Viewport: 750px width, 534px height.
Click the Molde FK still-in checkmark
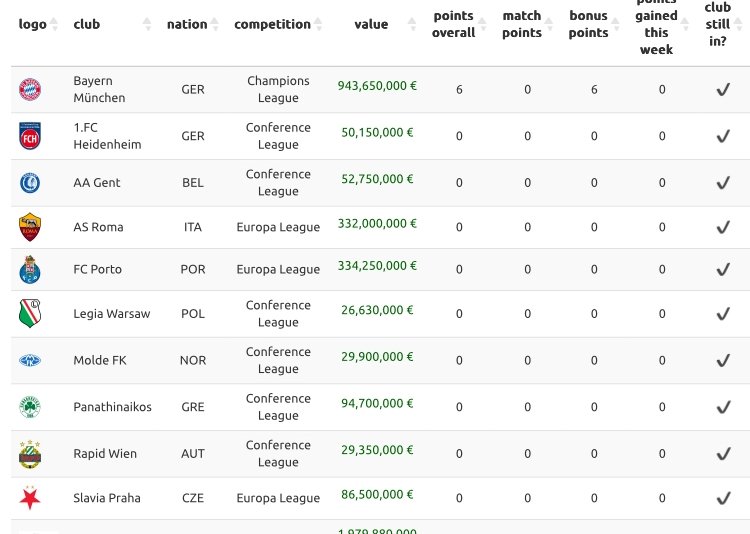723,360
